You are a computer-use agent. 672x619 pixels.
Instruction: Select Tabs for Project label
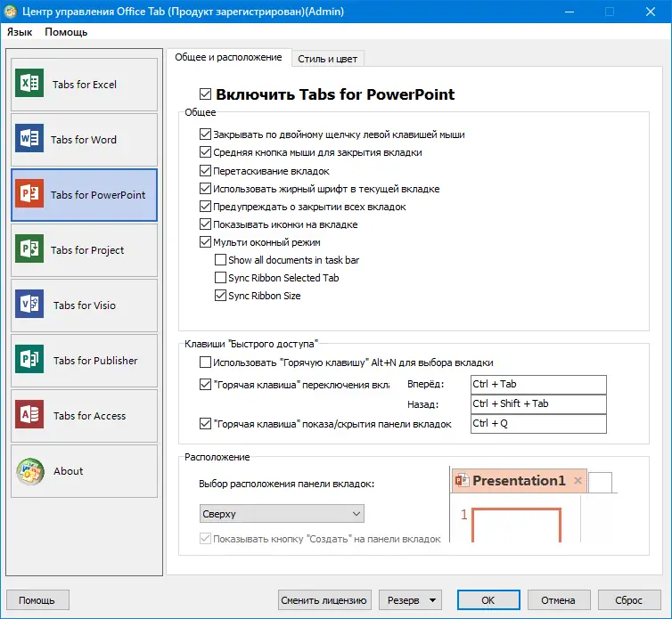87,250
